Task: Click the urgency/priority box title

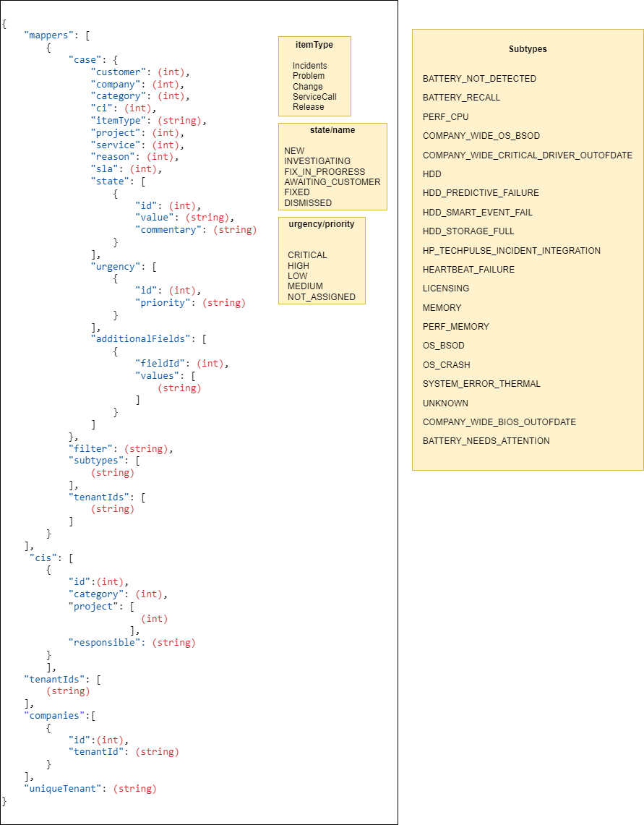Action: (322, 224)
